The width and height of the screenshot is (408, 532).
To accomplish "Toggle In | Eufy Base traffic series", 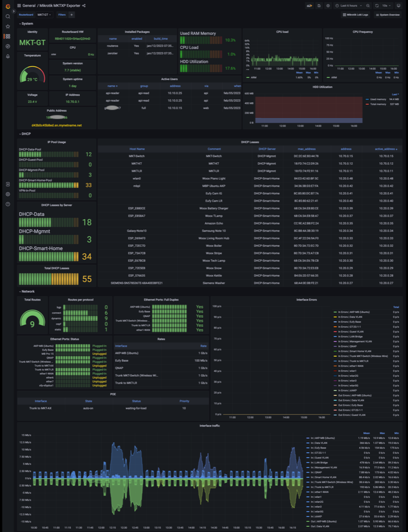I will [x=319, y=448].
